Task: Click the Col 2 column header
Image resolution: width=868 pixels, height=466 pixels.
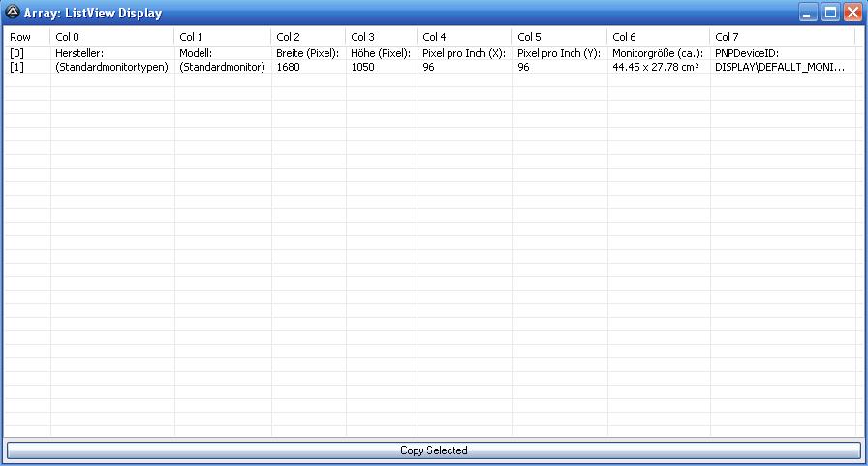Action: click(308, 37)
